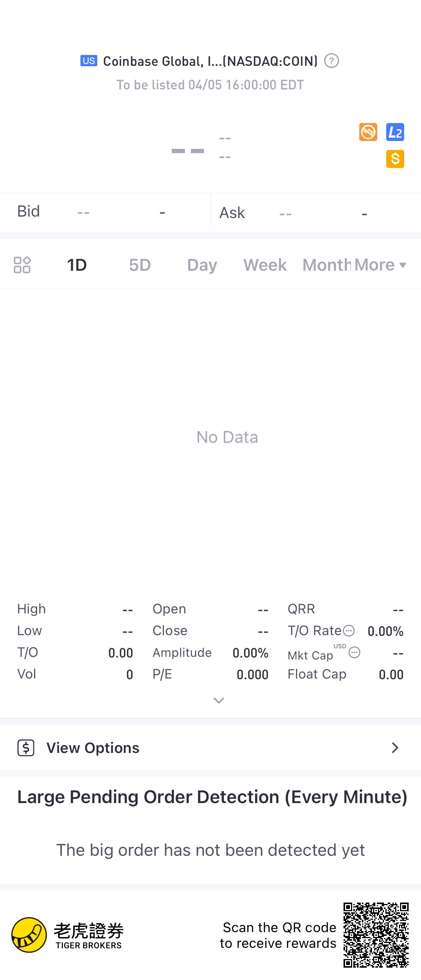Image resolution: width=421 pixels, height=980 pixels.
Task: Tap the Mkt Cap info bubble
Action: (354, 652)
